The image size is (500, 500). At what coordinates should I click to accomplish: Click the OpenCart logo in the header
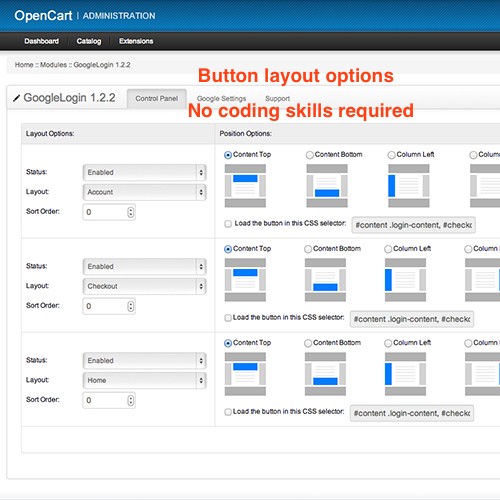[43, 16]
